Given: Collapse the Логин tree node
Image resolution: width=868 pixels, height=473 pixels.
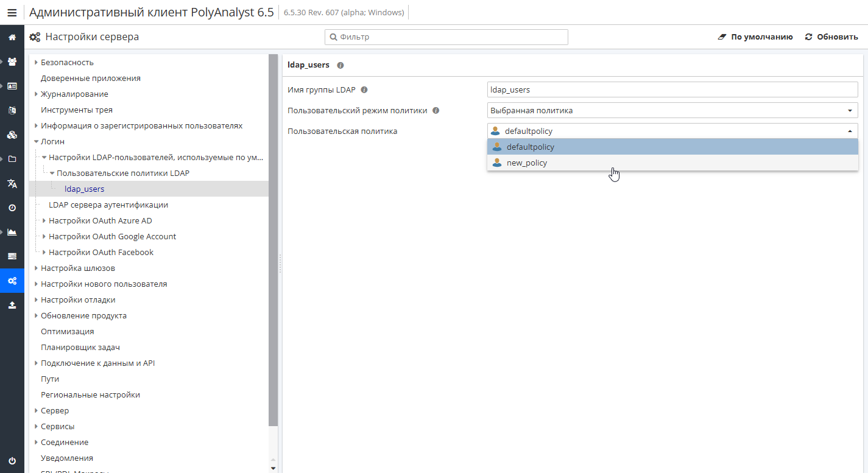Looking at the screenshot, I should pos(37,142).
